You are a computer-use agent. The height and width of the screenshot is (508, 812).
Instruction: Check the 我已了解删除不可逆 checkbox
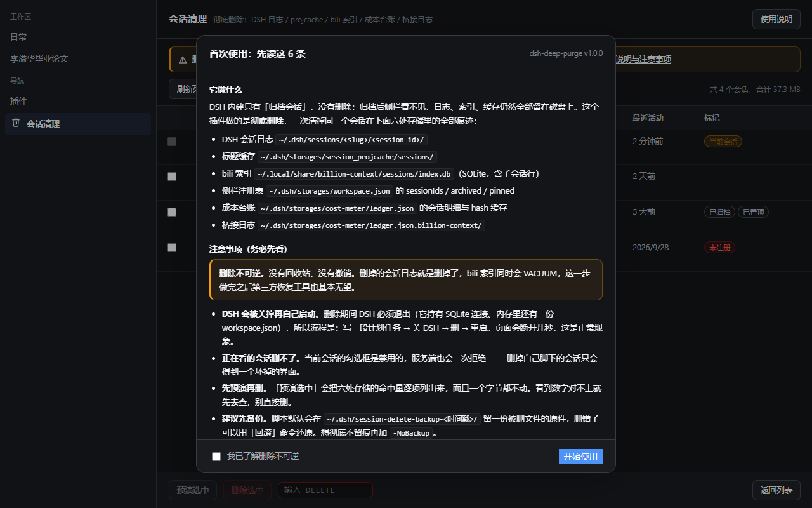click(216, 457)
